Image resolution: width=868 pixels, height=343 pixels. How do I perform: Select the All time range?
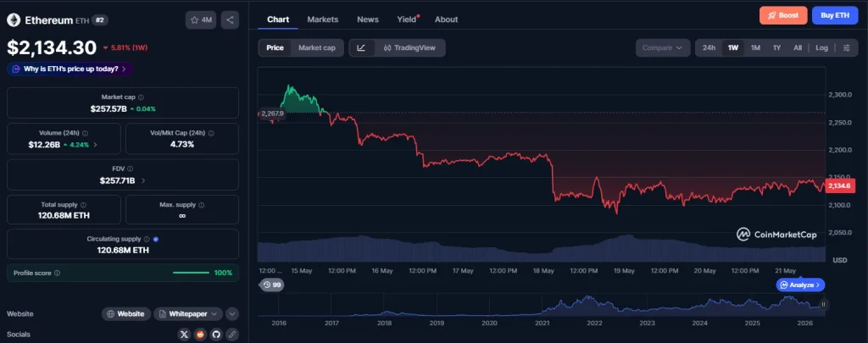[x=797, y=47]
